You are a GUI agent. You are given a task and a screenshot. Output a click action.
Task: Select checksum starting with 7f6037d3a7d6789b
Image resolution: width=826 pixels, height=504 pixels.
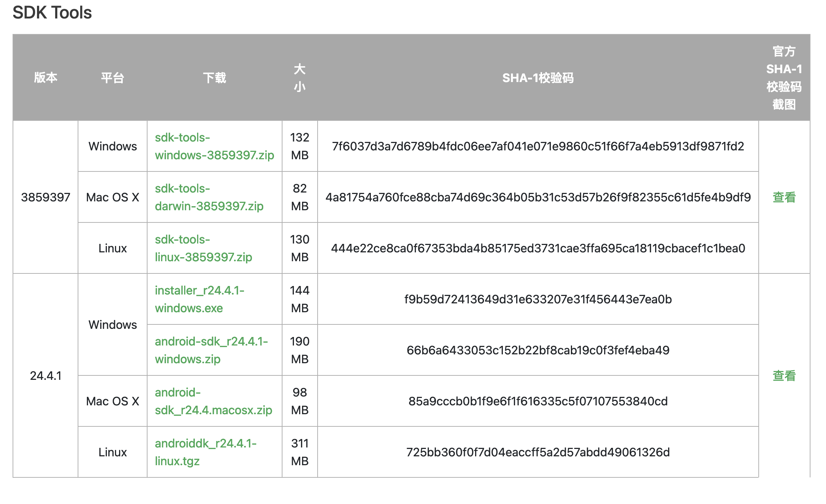(x=538, y=146)
